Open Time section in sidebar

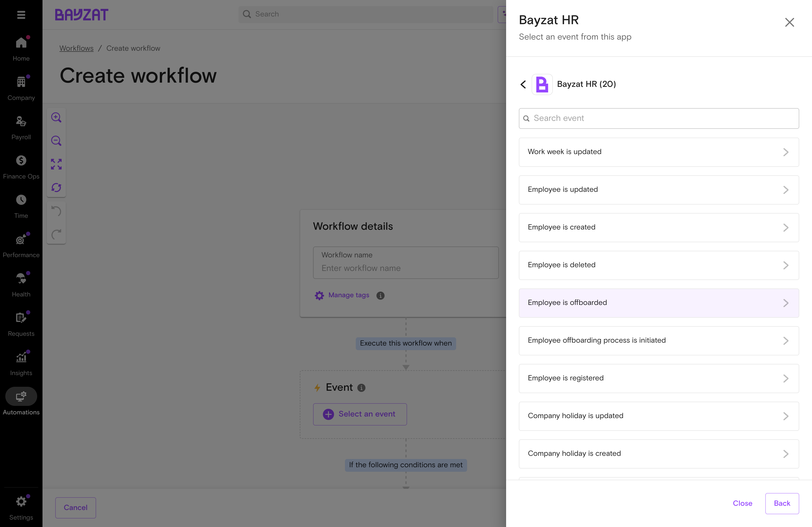(21, 206)
